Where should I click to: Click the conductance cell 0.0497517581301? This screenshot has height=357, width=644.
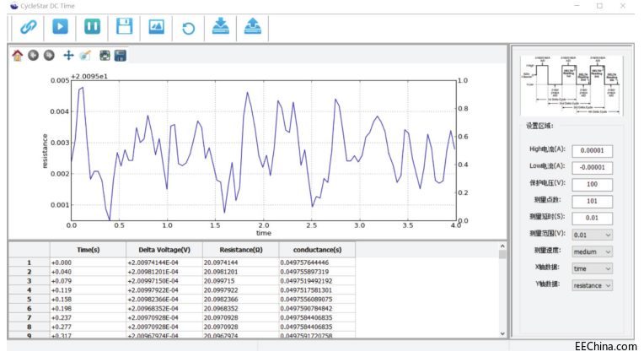(x=317, y=290)
